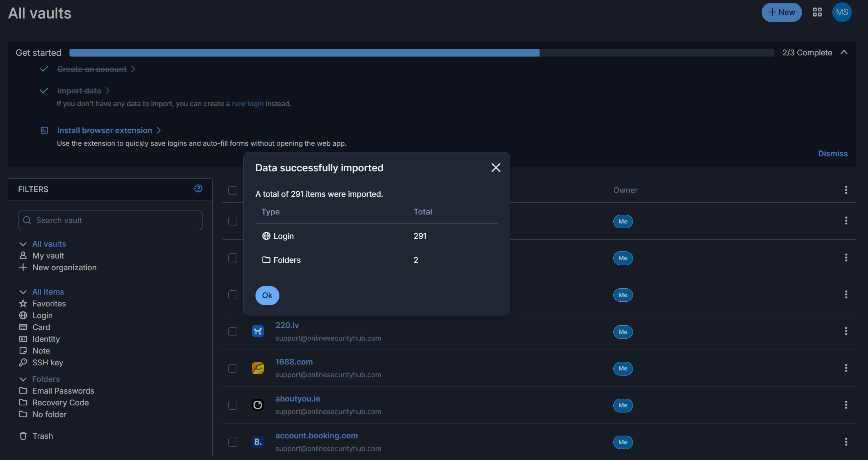Open the My vault icon in sidebar

[23, 255]
